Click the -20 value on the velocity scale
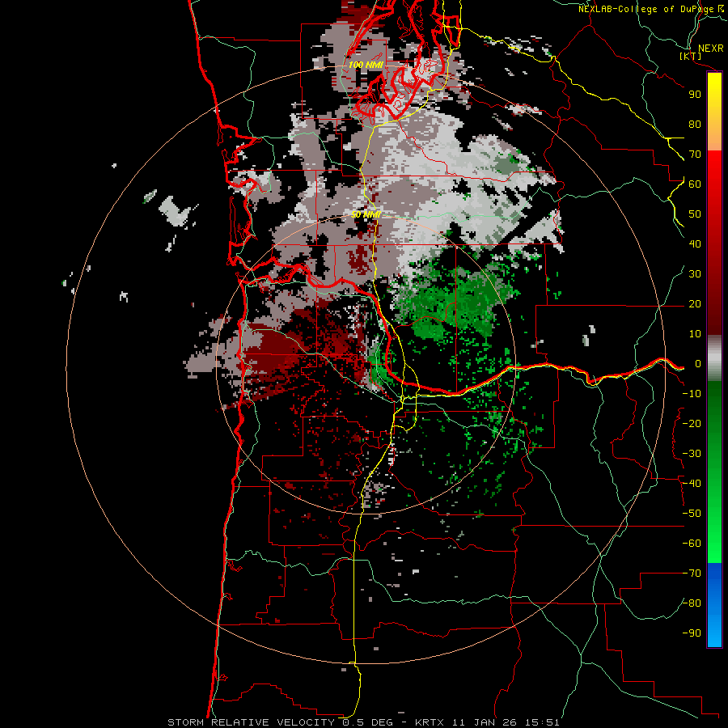The width and height of the screenshot is (728, 728). click(x=692, y=423)
